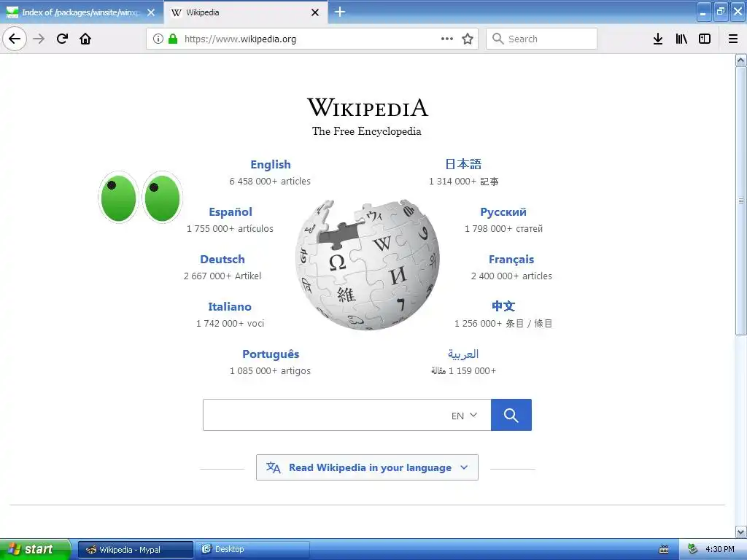Image resolution: width=747 pixels, height=560 pixels.
Task: Click the forward navigation arrow
Action: pyautogui.click(x=39, y=39)
